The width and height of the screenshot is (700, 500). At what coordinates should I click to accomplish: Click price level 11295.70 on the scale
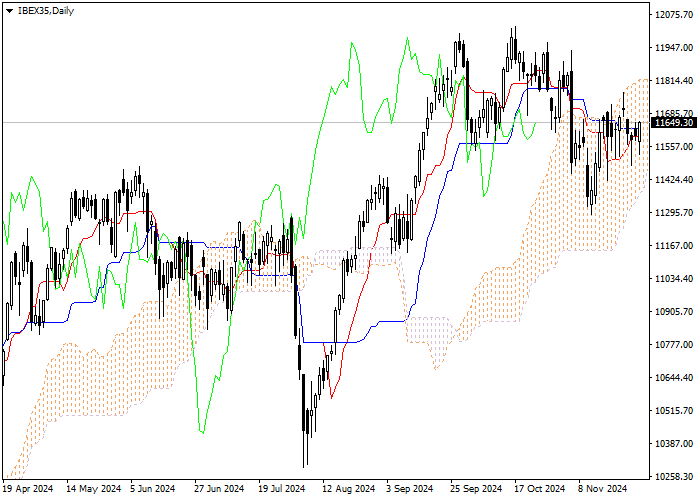click(674, 213)
